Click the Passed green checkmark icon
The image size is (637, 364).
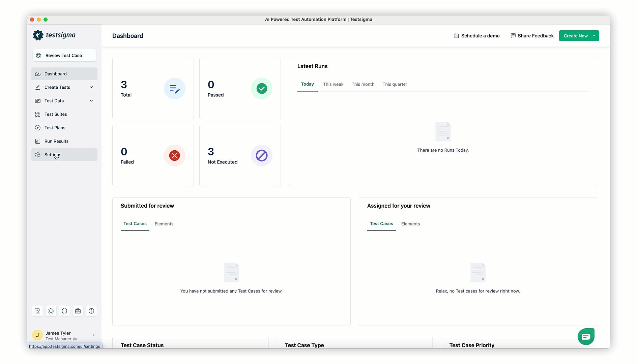262,89
